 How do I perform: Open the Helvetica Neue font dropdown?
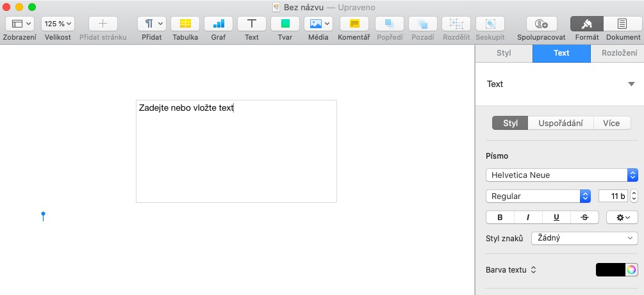[x=562, y=175]
